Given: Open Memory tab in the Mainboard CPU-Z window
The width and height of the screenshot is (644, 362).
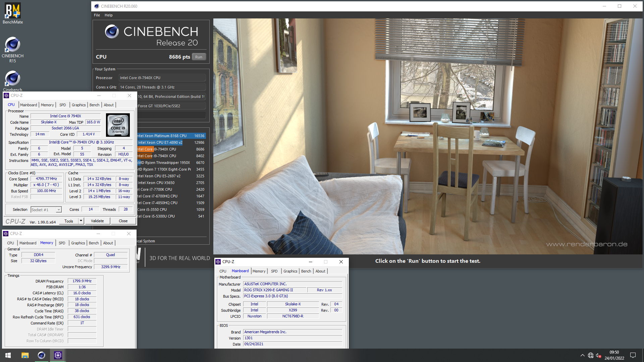Looking at the screenshot, I should 259,271.
